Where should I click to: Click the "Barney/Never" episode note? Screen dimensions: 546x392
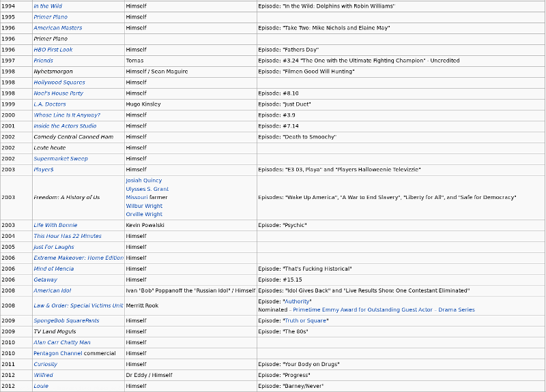pos(291,386)
